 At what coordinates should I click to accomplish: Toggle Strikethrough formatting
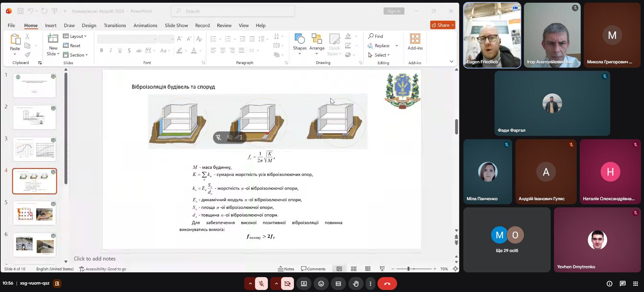point(139,50)
